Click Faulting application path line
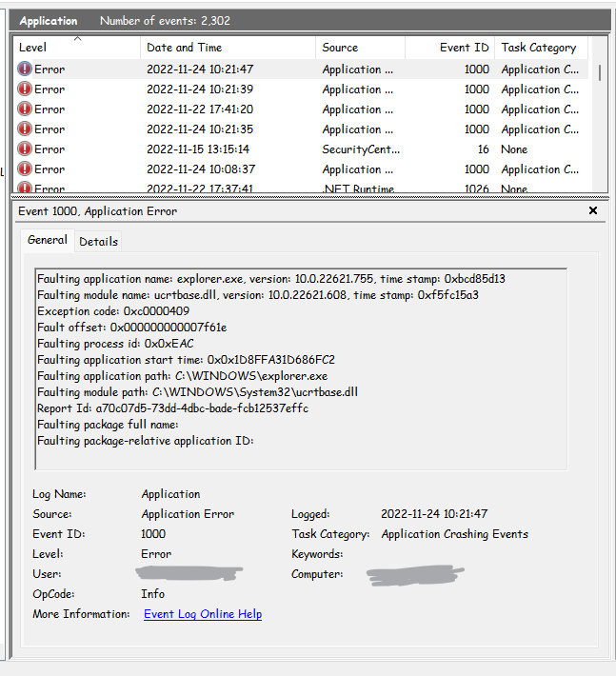616x676 pixels. click(x=183, y=376)
